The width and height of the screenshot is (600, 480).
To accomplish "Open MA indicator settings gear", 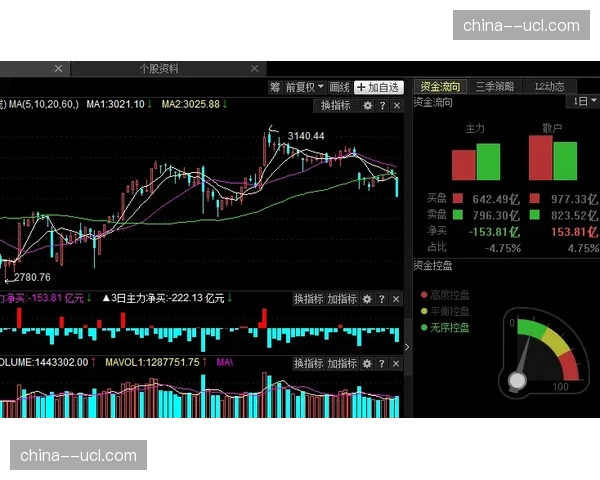I will pos(367,106).
